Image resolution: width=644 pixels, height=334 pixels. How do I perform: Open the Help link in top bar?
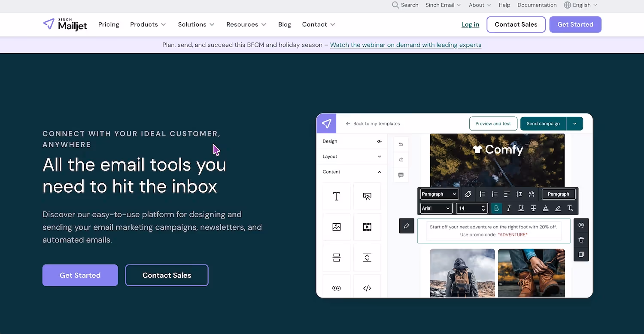(504, 5)
